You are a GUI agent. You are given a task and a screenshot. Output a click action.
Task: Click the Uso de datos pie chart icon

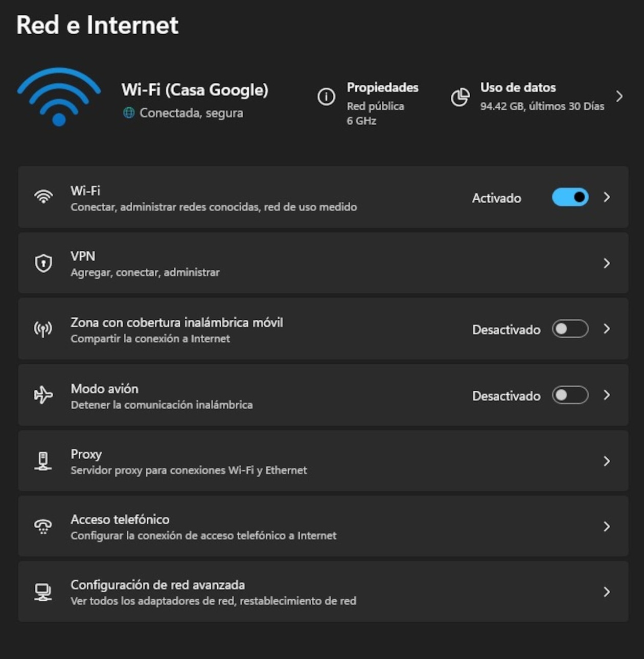[x=461, y=97]
